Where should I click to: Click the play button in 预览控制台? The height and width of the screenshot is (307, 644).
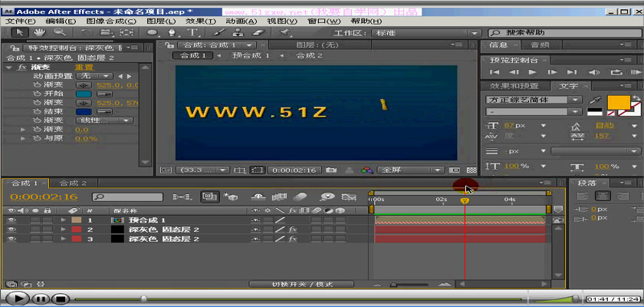tap(533, 72)
